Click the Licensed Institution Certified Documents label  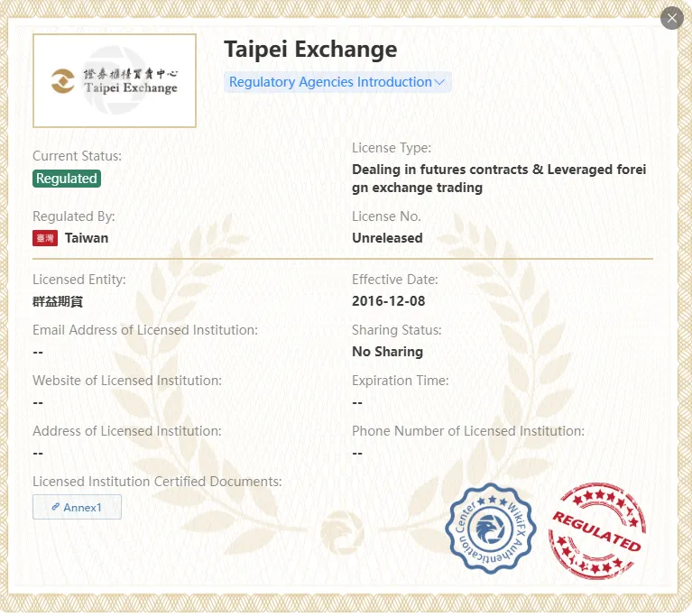(x=157, y=482)
